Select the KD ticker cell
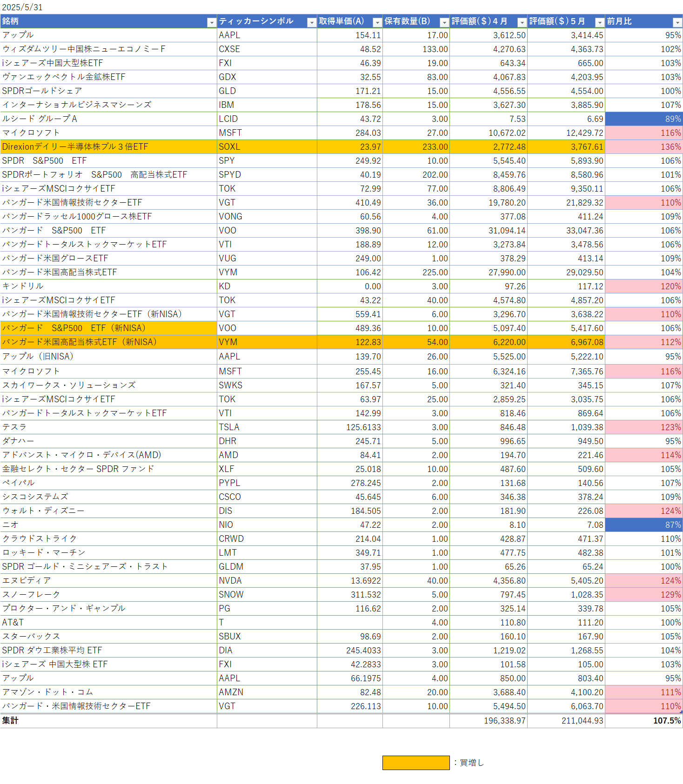Image resolution: width=683 pixels, height=784 pixels. pos(267,286)
